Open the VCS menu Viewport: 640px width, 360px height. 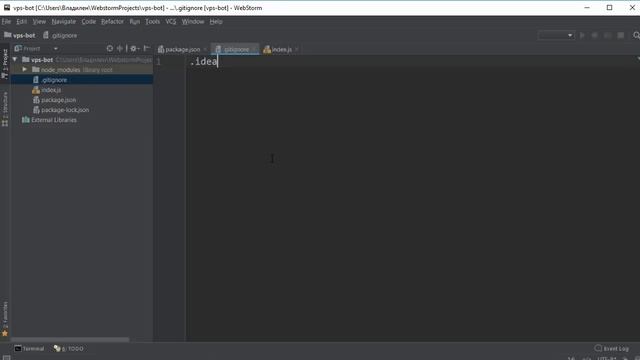coord(171,22)
